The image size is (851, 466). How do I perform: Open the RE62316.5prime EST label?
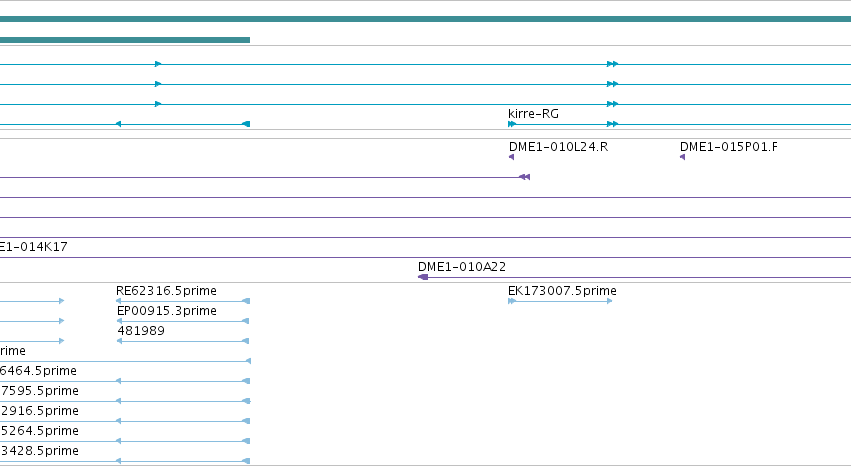[166, 291]
